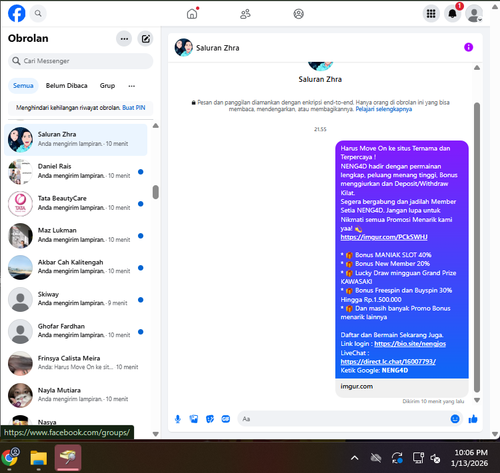Image resolution: width=500 pixels, height=473 pixels.
Task: Open the nine-dot Menu grid icon
Action: coord(431,14)
